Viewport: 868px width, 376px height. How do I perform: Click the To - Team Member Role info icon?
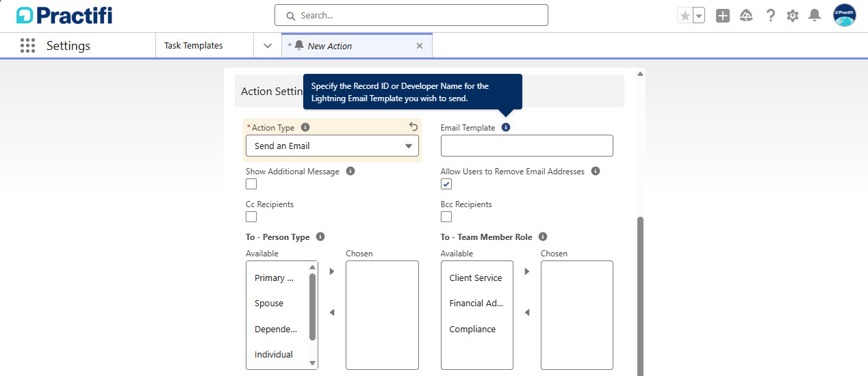tap(543, 237)
